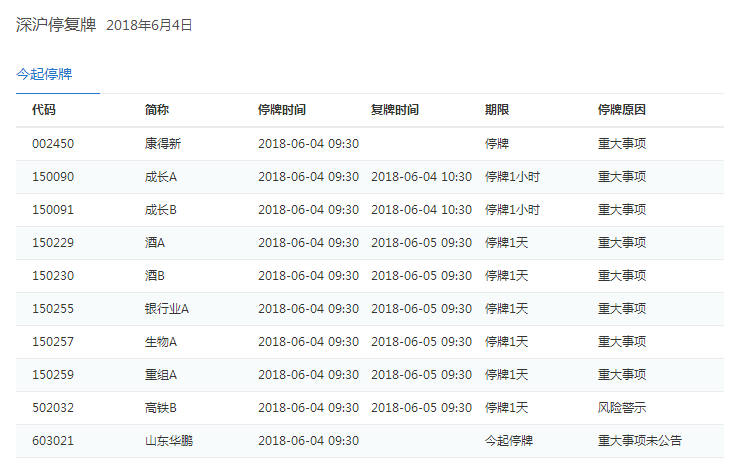Select fund name 成长B
Viewport: 732px width, 470px height.
(161, 210)
